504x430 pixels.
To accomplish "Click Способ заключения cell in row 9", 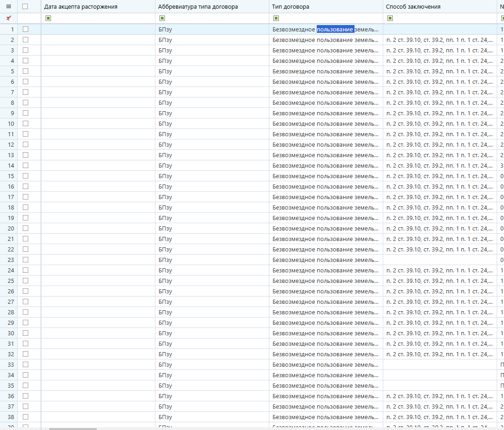I will (x=440, y=113).
